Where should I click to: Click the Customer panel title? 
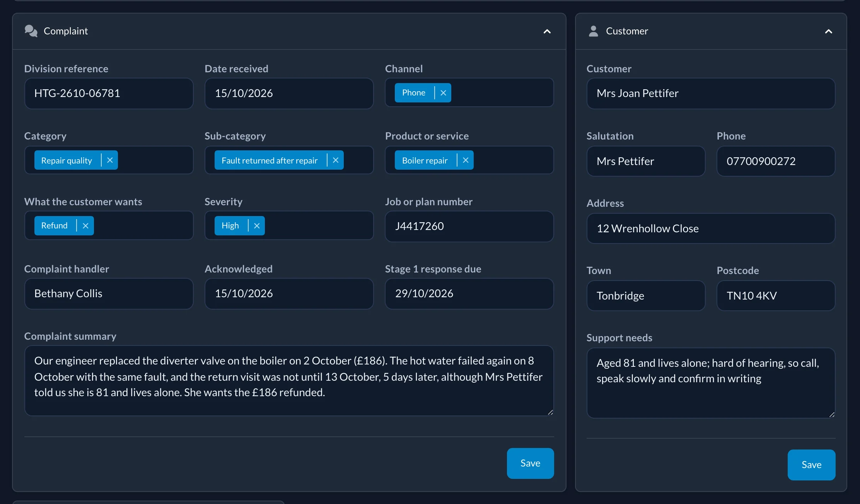[x=627, y=31]
